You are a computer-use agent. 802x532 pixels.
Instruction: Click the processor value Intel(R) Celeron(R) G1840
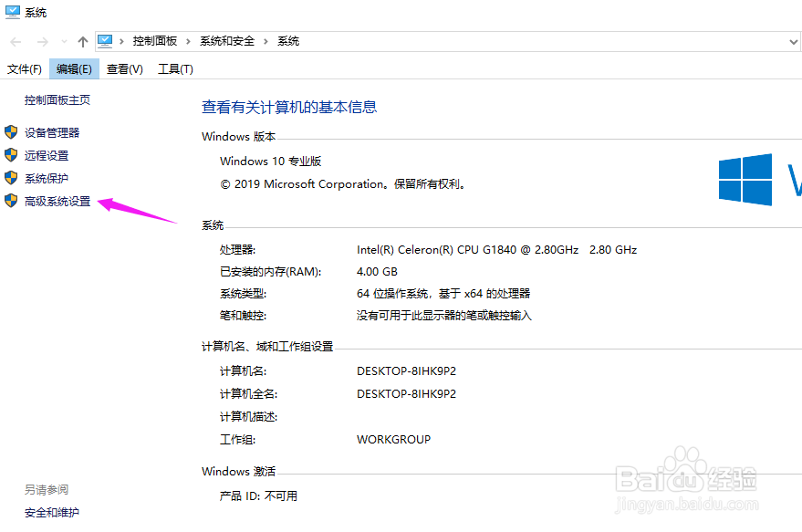[496, 250]
